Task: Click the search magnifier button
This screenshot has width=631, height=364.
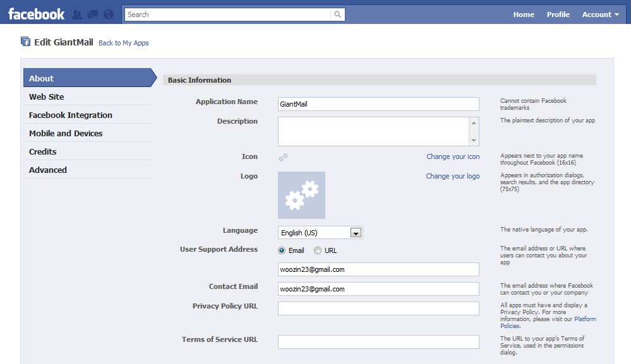Action: click(338, 15)
